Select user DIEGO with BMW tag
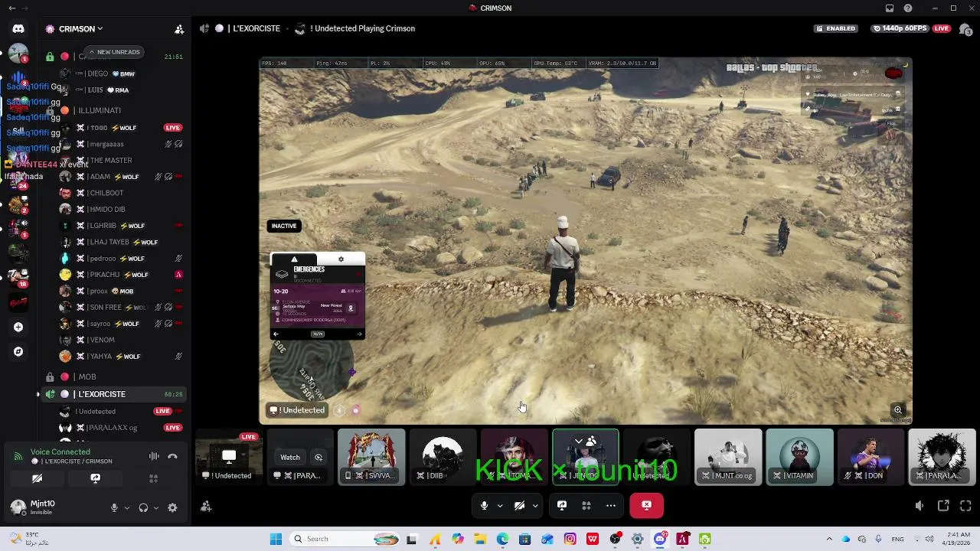 (x=122, y=73)
